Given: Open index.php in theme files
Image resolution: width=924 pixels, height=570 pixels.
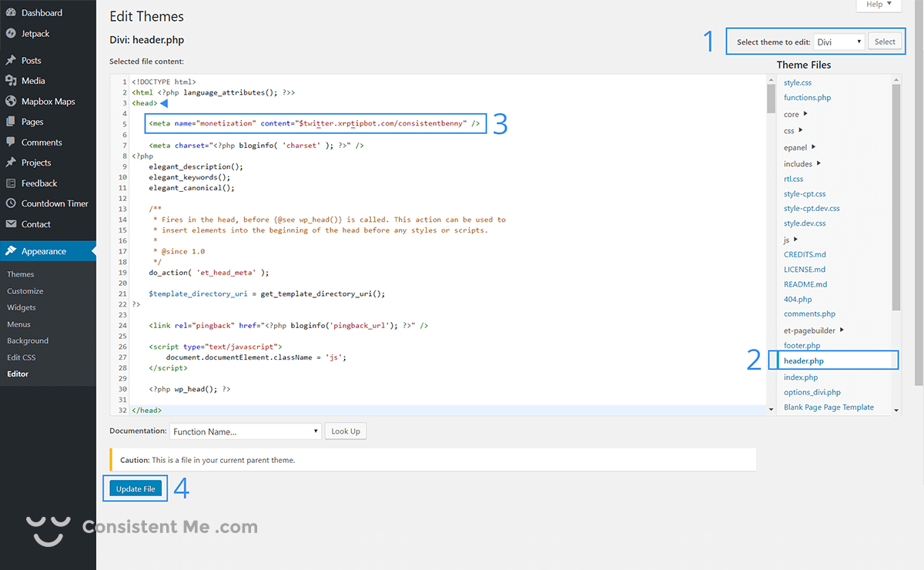Looking at the screenshot, I should coord(801,377).
